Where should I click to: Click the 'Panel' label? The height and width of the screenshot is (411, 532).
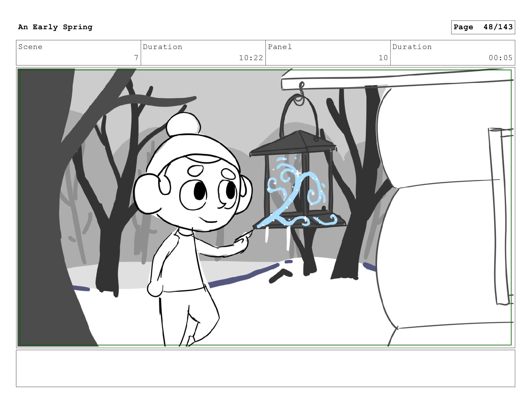(280, 47)
